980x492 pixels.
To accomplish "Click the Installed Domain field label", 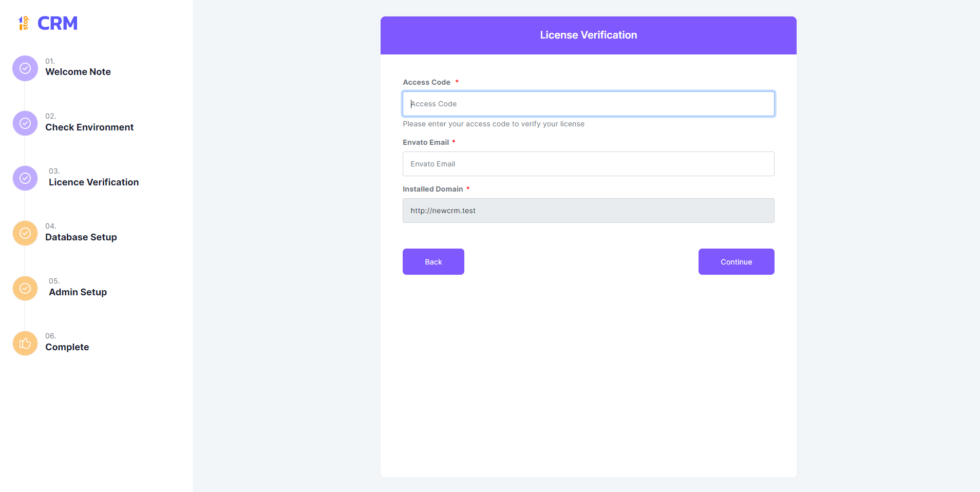I will 433,189.
